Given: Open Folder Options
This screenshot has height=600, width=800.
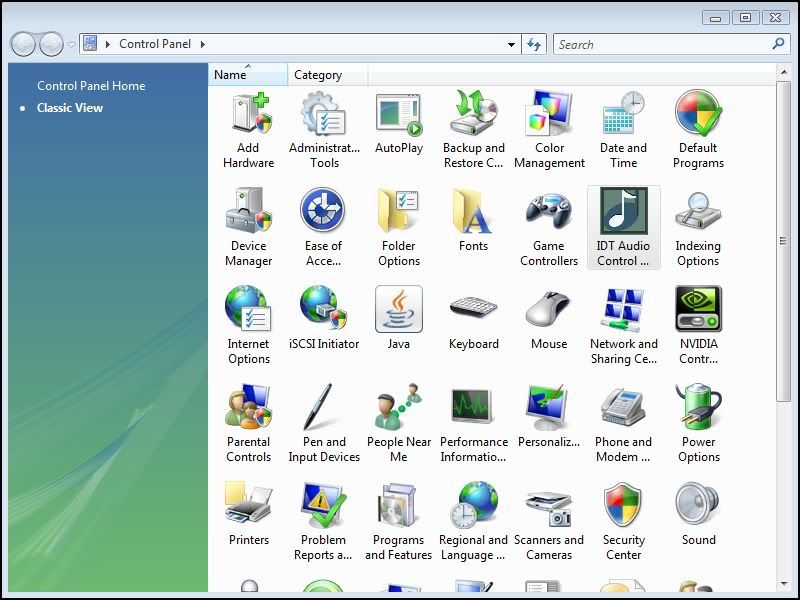Looking at the screenshot, I should (x=399, y=228).
